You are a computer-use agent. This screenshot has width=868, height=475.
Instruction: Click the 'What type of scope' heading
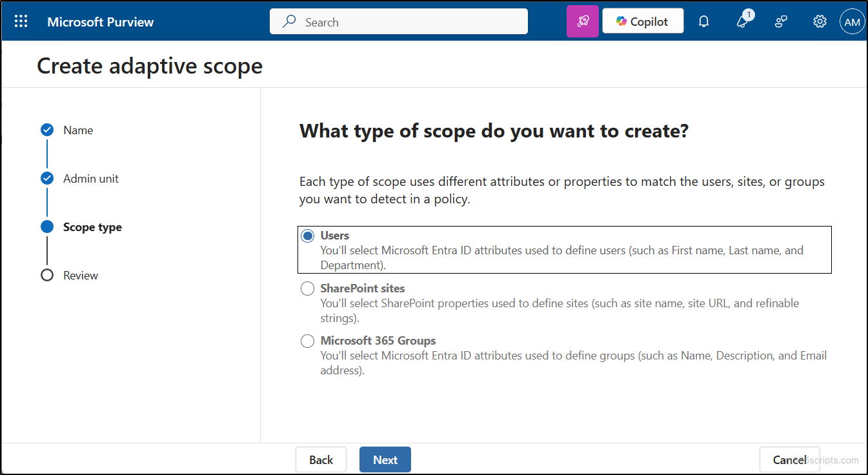click(x=494, y=131)
